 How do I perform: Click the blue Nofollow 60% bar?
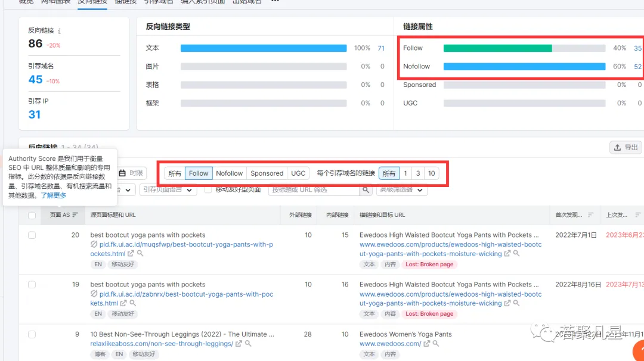(x=525, y=67)
